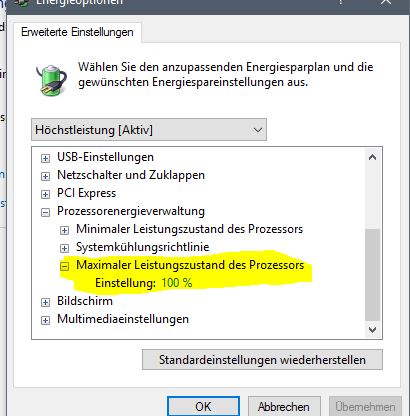Viewport: 410px width, 416px height.
Task: Click the vertical scrollbar thumb
Action: coord(372,274)
